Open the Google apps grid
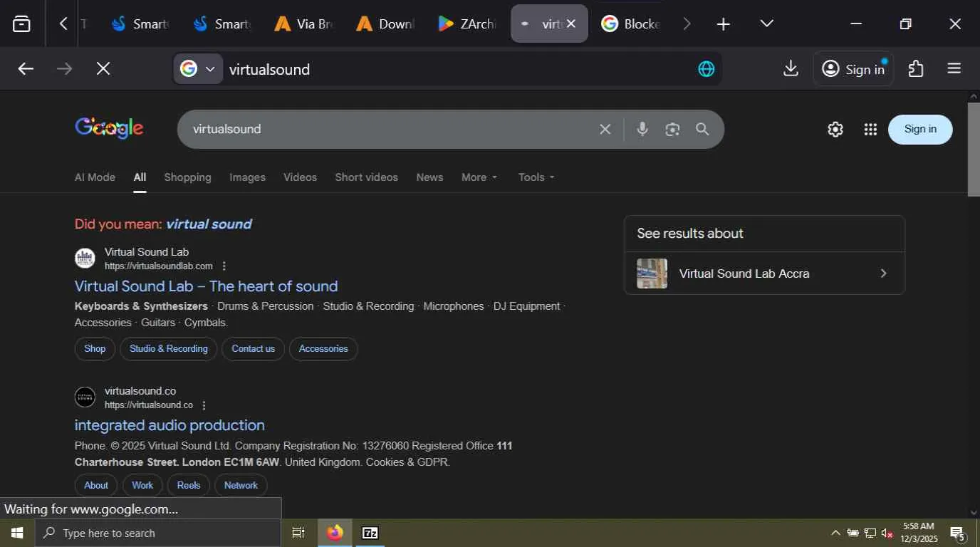 point(870,129)
